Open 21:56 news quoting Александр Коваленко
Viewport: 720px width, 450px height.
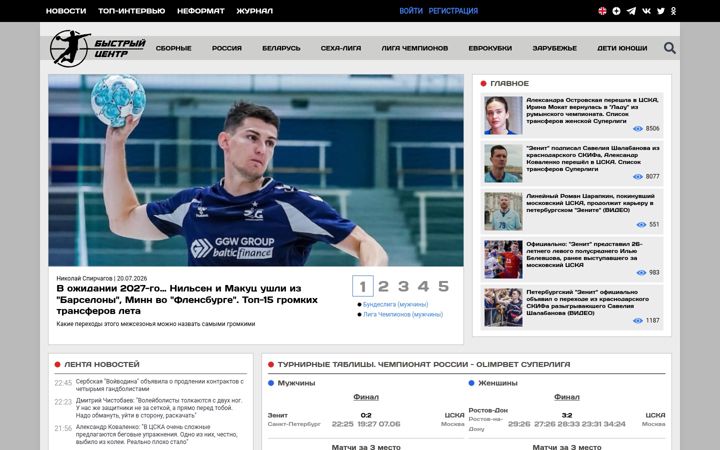157,434
